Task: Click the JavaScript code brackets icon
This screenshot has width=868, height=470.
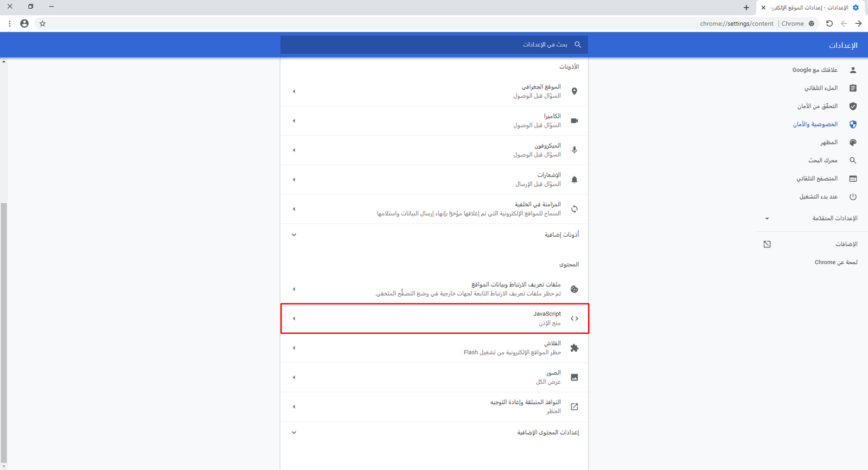Action: (574, 319)
